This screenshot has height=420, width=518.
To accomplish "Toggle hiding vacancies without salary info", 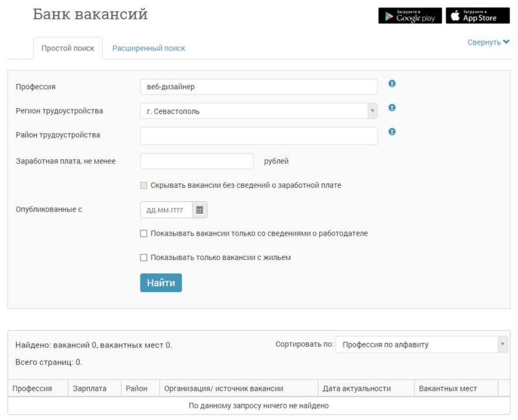I will click(144, 186).
